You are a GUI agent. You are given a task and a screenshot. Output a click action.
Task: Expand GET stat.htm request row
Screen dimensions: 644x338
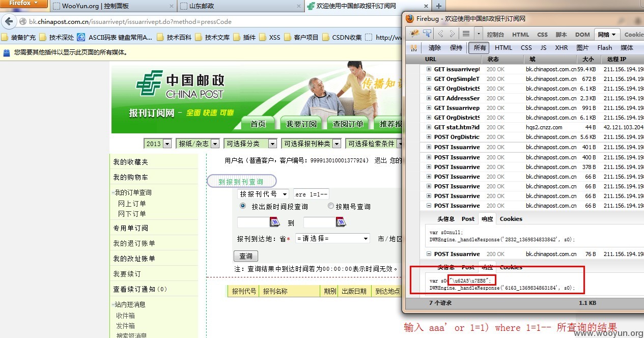point(429,127)
